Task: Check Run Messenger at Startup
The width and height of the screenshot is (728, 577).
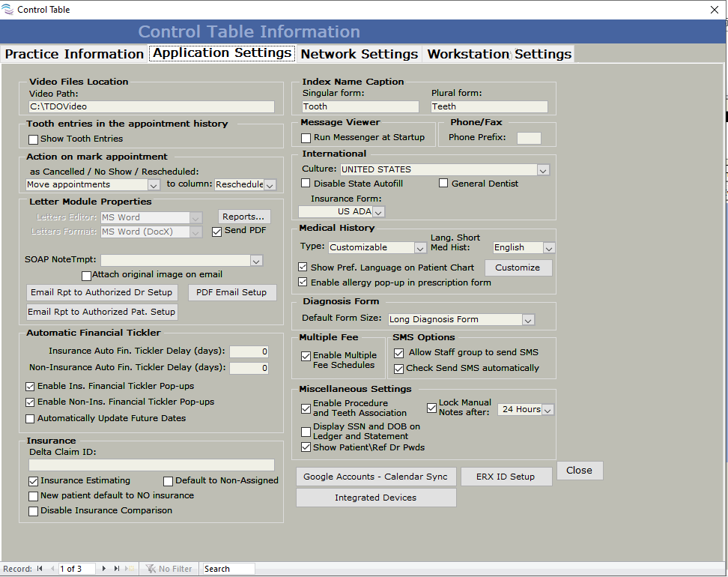Action: (x=306, y=138)
